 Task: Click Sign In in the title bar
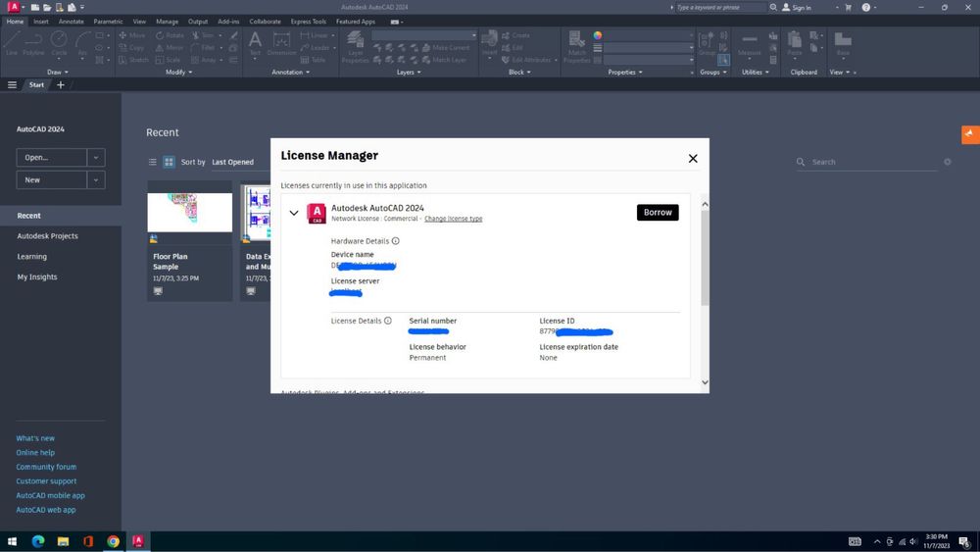click(796, 8)
